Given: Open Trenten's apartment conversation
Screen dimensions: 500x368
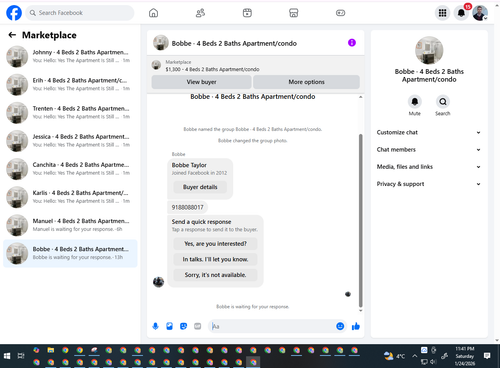Looking at the screenshot, I should click(70, 113).
